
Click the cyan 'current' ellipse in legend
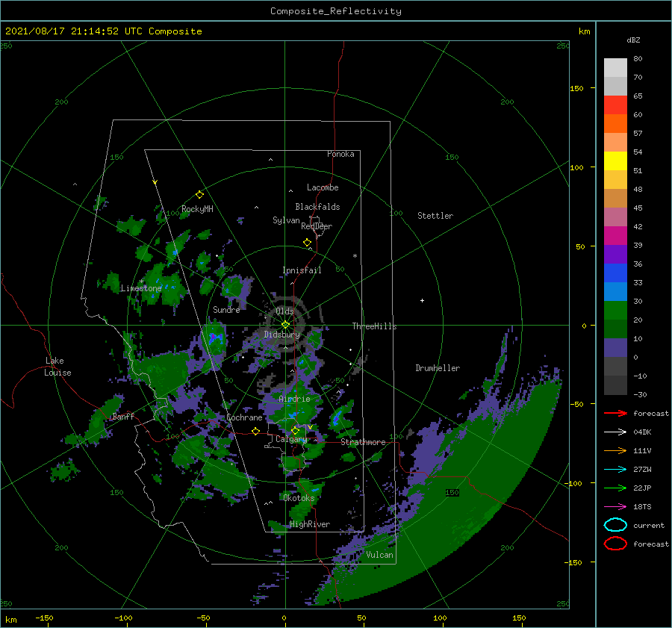pyautogui.click(x=615, y=525)
